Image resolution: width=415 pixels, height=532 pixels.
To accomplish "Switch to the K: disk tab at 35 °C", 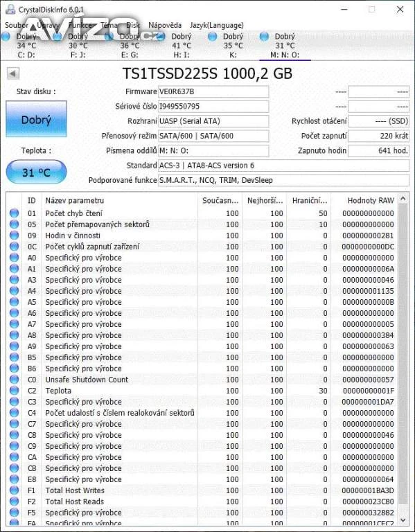I will pyautogui.click(x=233, y=46).
